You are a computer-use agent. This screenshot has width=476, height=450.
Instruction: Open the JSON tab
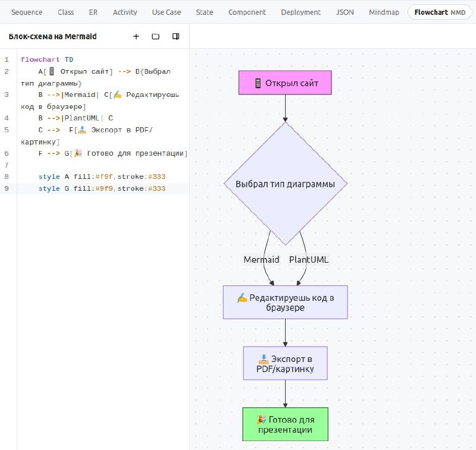pyautogui.click(x=345, y=12)
